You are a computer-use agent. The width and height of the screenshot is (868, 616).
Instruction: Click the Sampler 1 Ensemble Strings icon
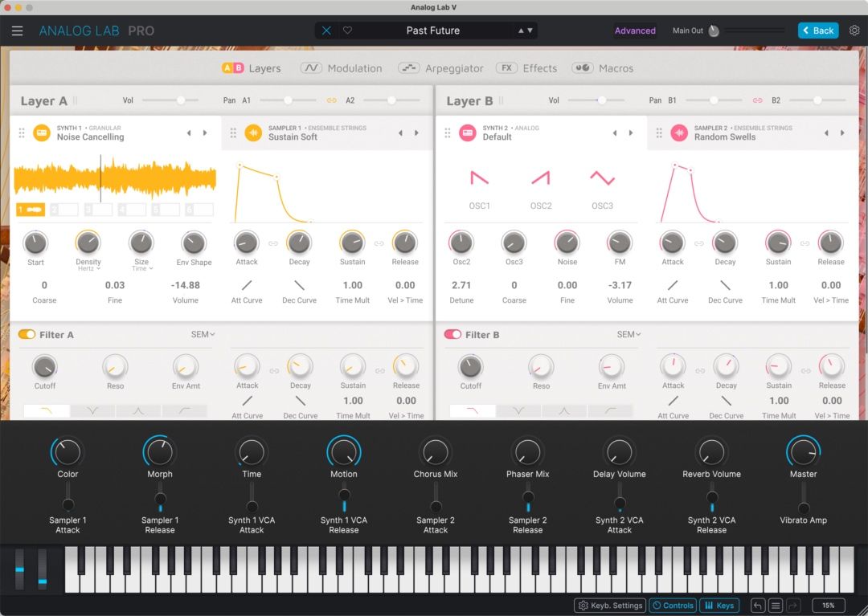tap(253, 133)
